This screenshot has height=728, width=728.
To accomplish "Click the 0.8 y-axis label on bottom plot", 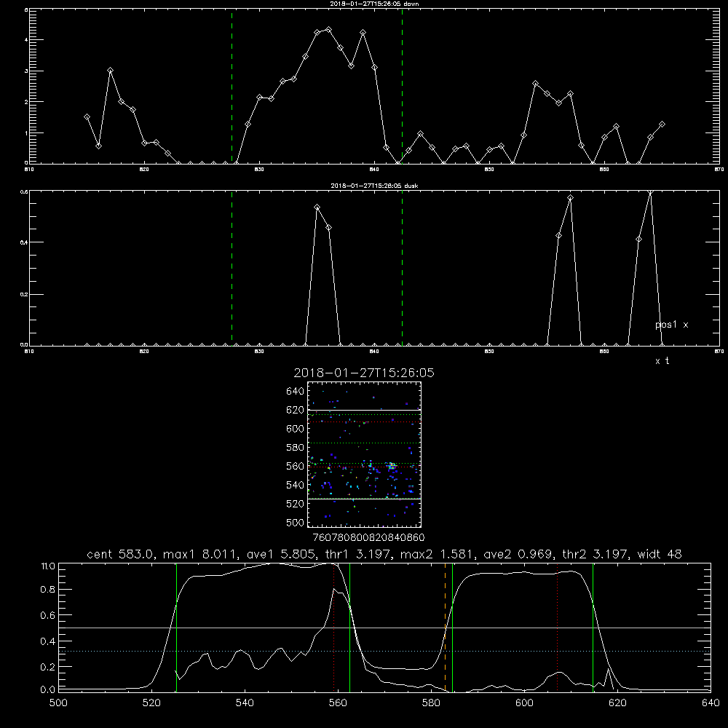I will 48,589.
